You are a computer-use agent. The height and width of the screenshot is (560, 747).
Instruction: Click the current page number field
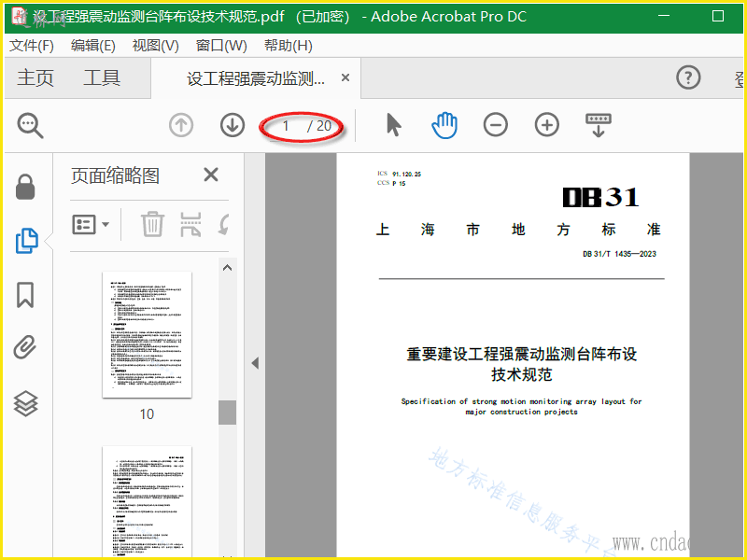pyautogui.click(x=286, y=126)
